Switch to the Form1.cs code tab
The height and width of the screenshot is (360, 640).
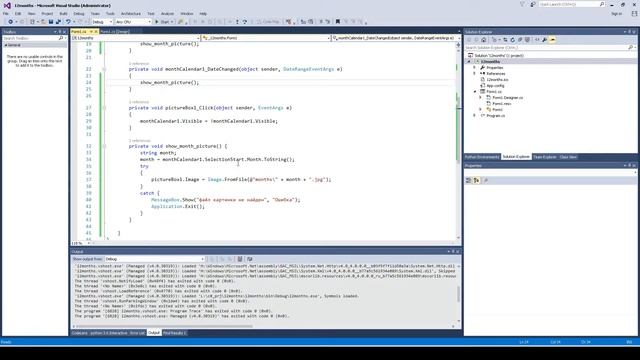79,31
